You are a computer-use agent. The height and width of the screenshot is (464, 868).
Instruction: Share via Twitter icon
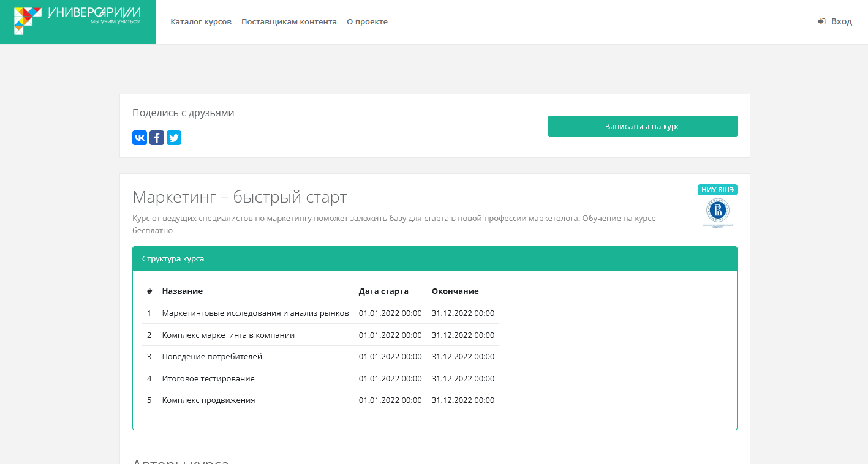[x=174, y=138]
